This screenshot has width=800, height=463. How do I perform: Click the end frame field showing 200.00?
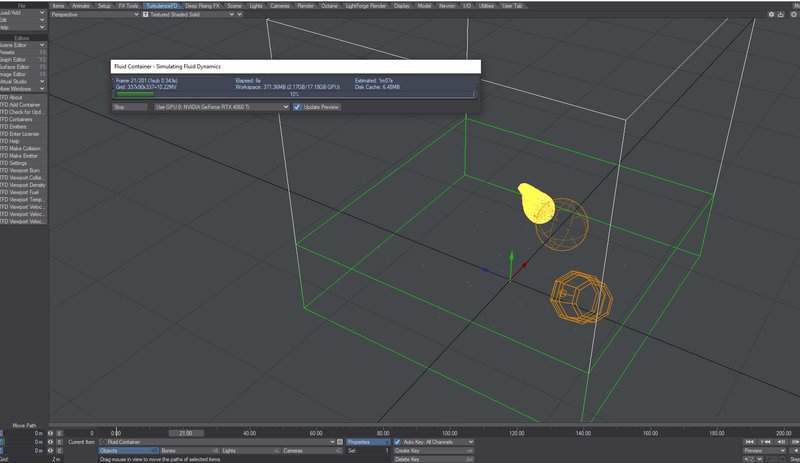pyautogui.click(x=784, y=433)
